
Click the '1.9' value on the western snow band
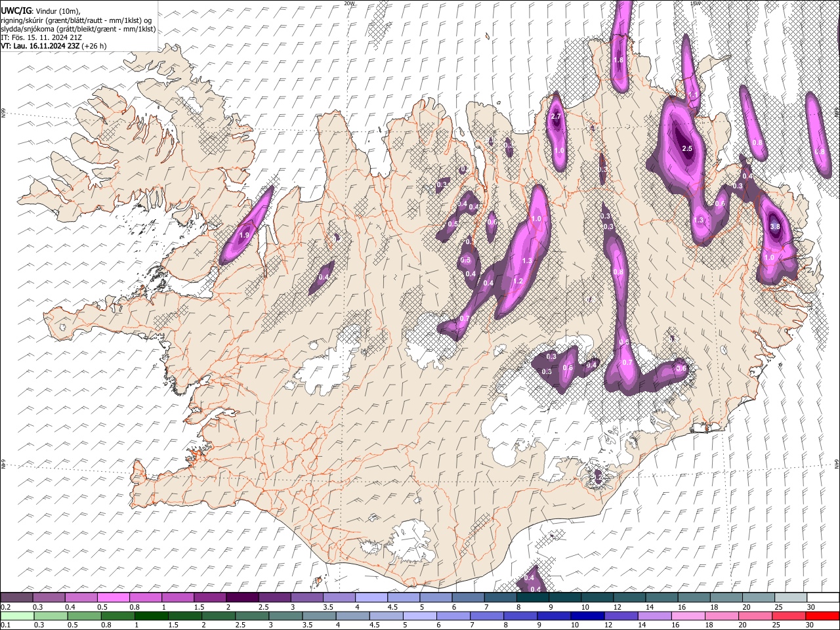pos(245,235)
